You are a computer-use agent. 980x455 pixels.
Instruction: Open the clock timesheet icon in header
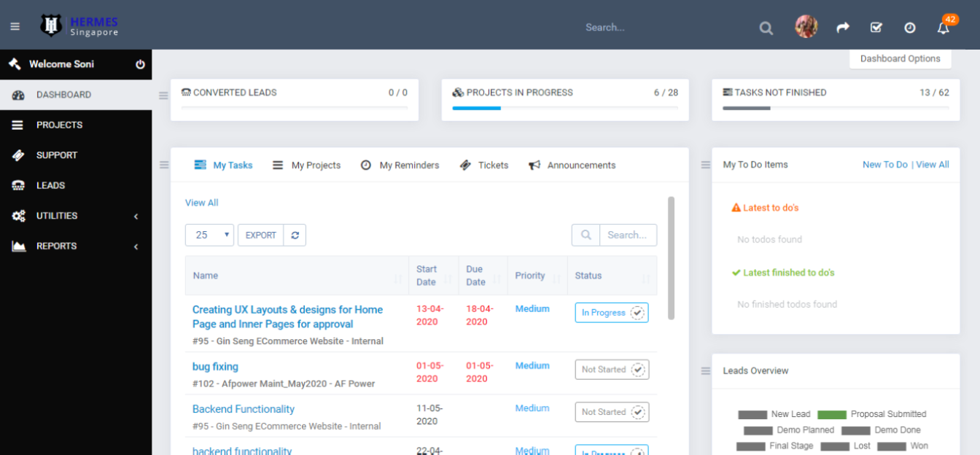click(x=909, y=28)
